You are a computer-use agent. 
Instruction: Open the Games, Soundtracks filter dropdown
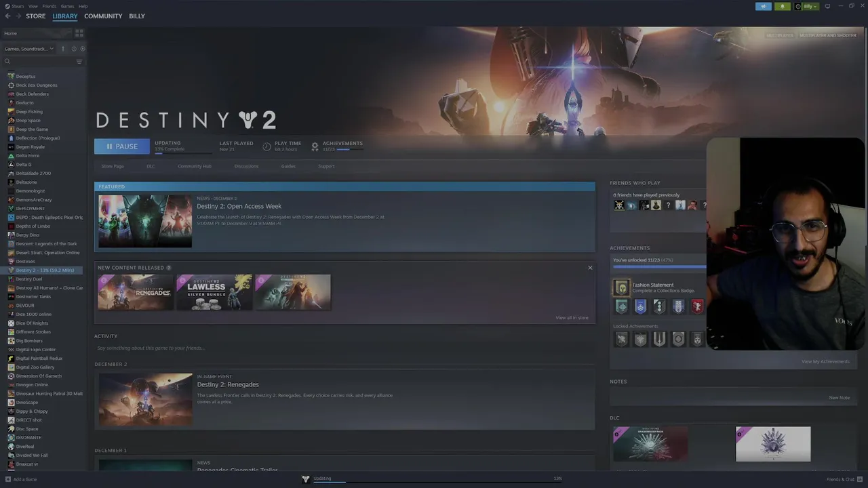[x=29, y=49]
